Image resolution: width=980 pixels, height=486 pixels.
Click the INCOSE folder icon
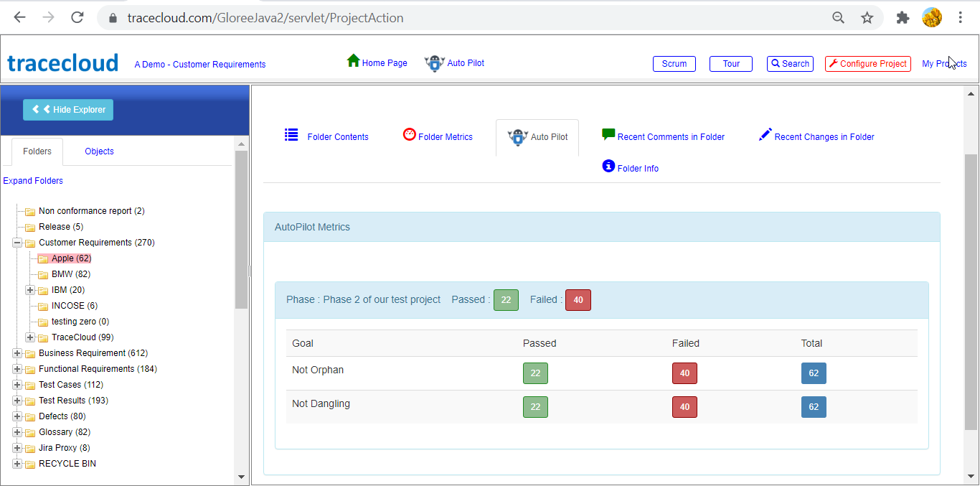click(43, 306)
